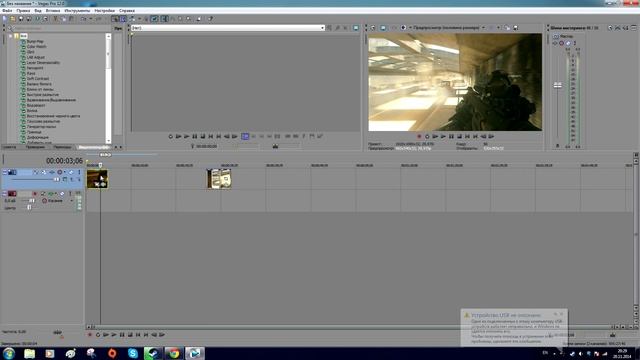This screenshot has width=640, height=360.
Task: Open the Настройки menu
Action: click(104, 11)
